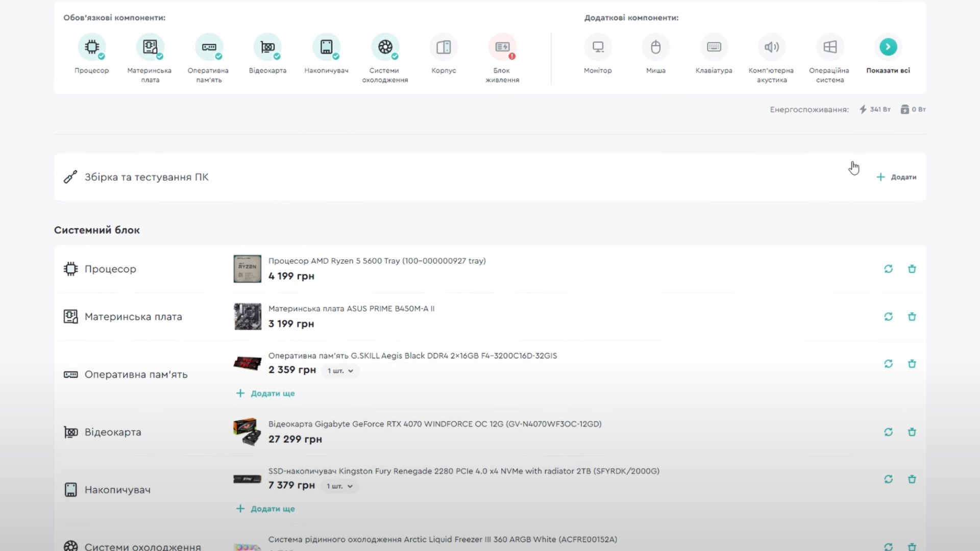Open the Материнська плата component icon
The height and width of the screenshot is (551, 980).
click(x=150, y=47)
